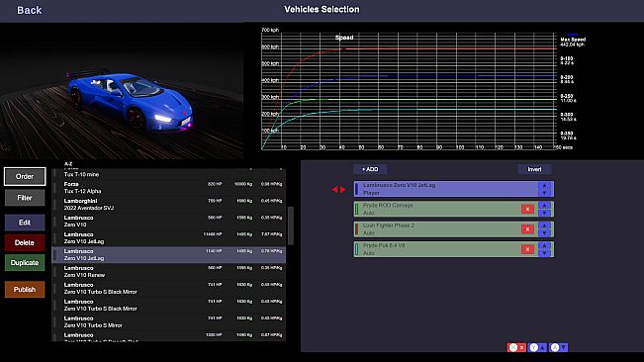Select the Tux T-10 mine row

169,174
